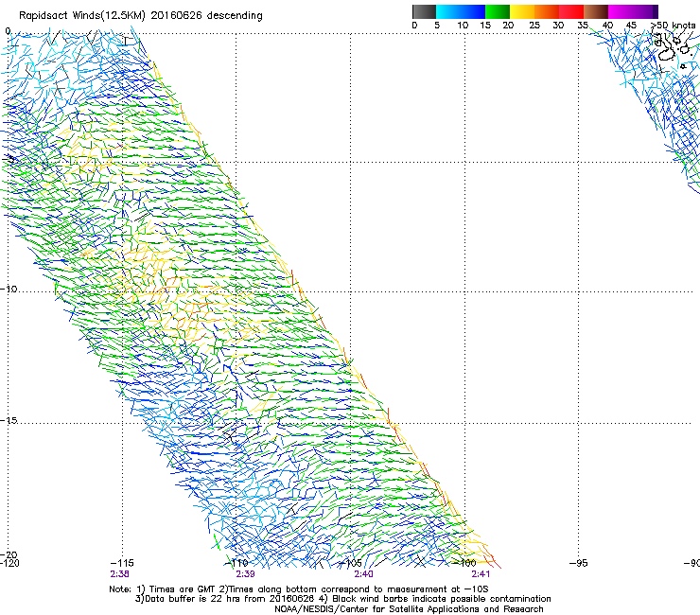
Task: Click the cyan-to-blue gradient legend segment
Action: (461, 11)
